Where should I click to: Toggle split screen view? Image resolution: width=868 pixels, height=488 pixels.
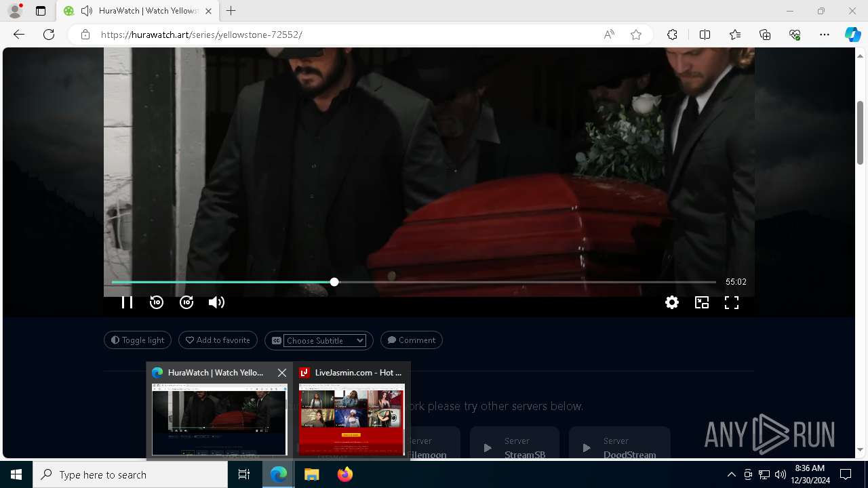pyautogui.click(x=705, y=35)
